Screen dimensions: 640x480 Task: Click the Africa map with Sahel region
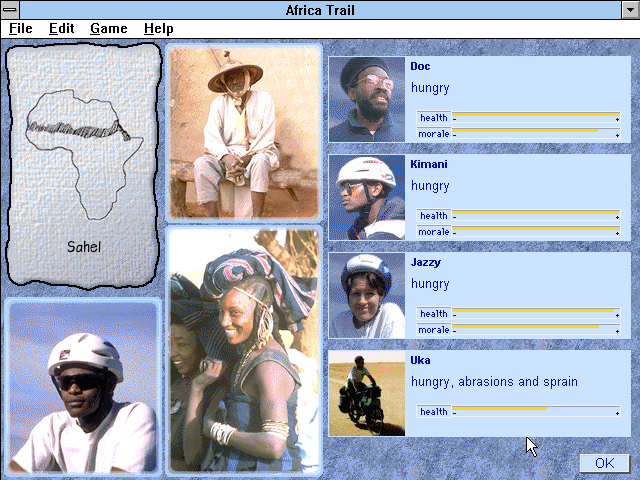pyautogui.click(x=84, y=154)
